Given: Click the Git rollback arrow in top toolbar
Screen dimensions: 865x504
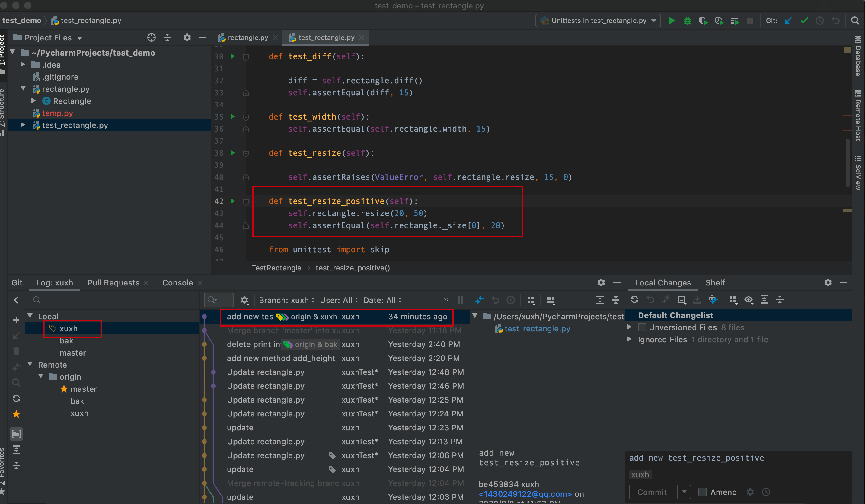Looking at the screenshot, I should tap(835, 21).
